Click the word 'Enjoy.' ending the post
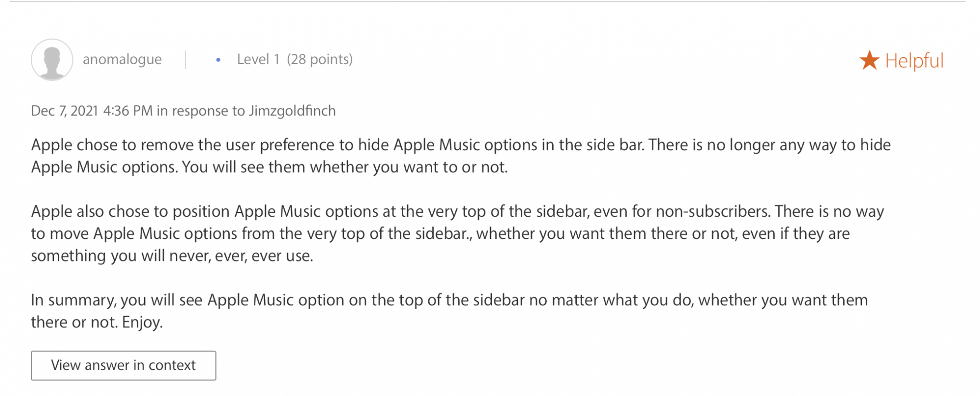980x396 pixels. coord(142,322)
